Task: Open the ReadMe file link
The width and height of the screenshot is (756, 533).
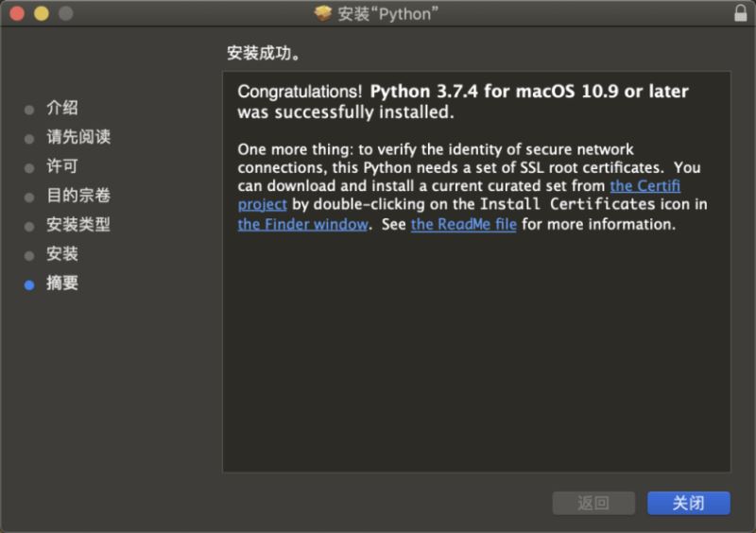Action: [x=464, y=224]
